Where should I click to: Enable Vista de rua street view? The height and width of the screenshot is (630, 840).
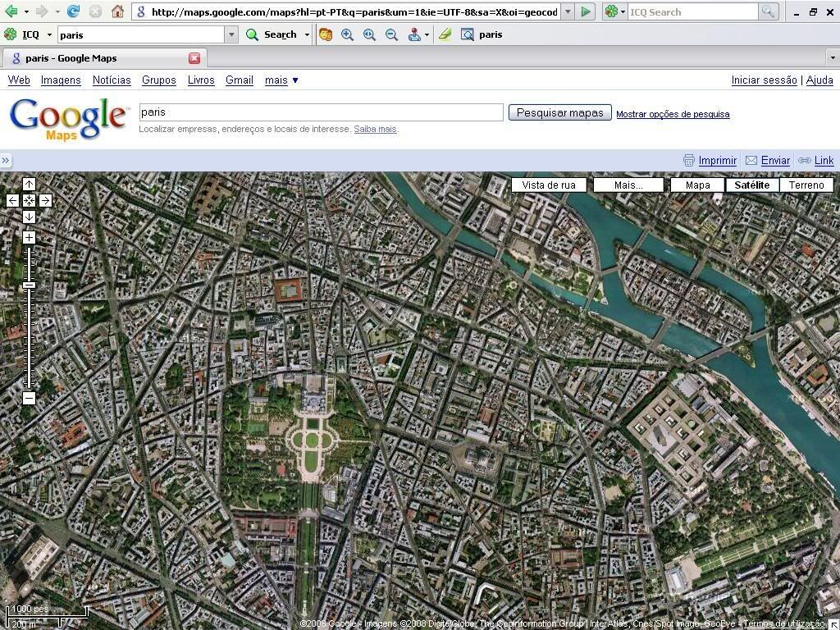[x=549, y=185]
